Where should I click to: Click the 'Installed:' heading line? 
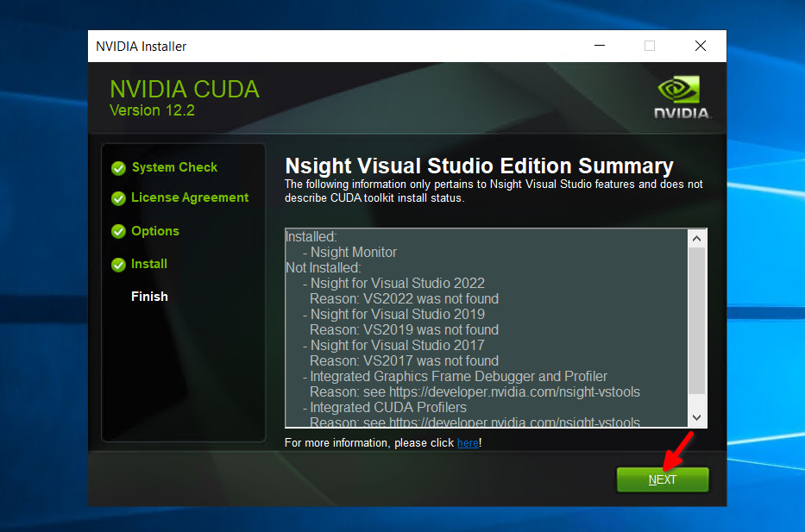(311, 236)
